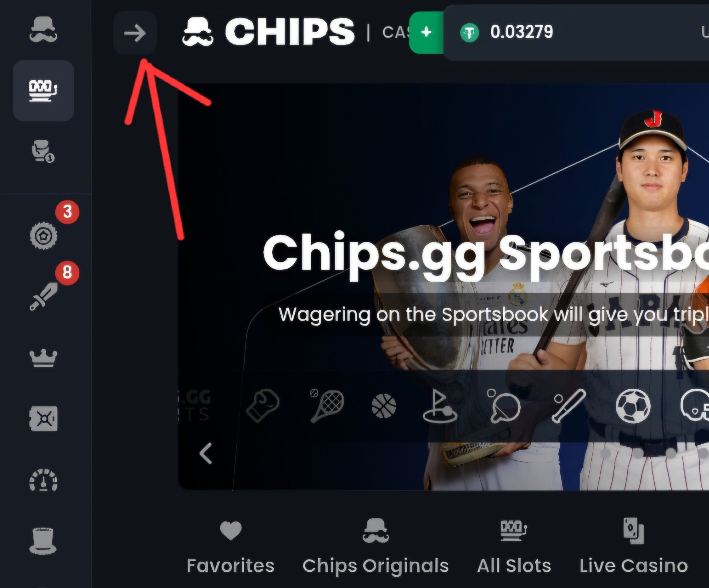Open the top hat icon in sidebar

43,541
